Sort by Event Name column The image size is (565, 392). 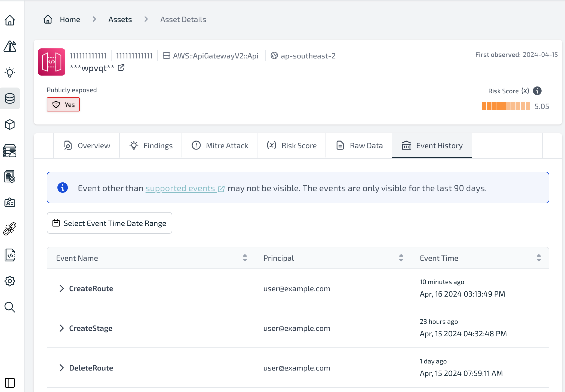245,258
